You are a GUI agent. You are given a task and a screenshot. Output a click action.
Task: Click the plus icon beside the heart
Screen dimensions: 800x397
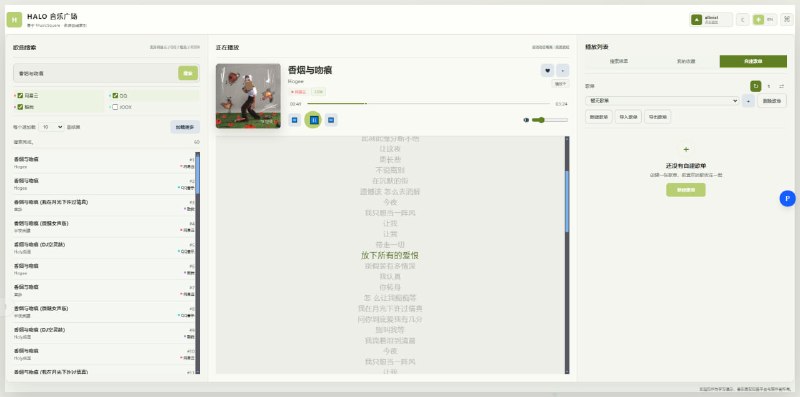tap(562, 70)
